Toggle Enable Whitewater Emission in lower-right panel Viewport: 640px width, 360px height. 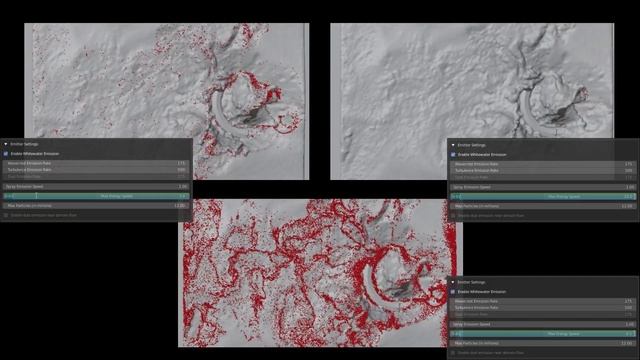point(453,292)
